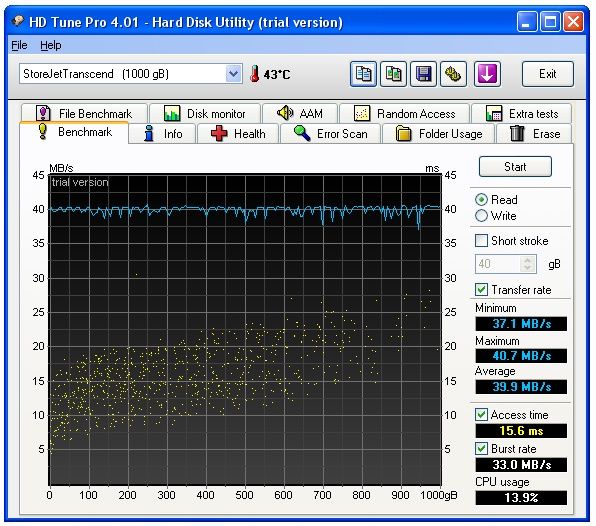Open the Help menu

pos(51,45)
